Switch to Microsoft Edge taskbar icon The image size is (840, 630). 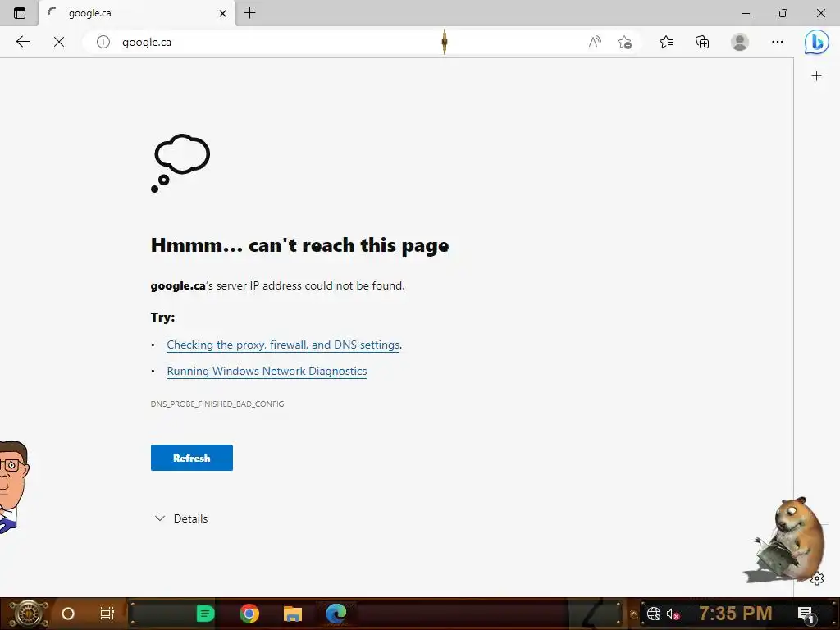(x=336, y=614)
